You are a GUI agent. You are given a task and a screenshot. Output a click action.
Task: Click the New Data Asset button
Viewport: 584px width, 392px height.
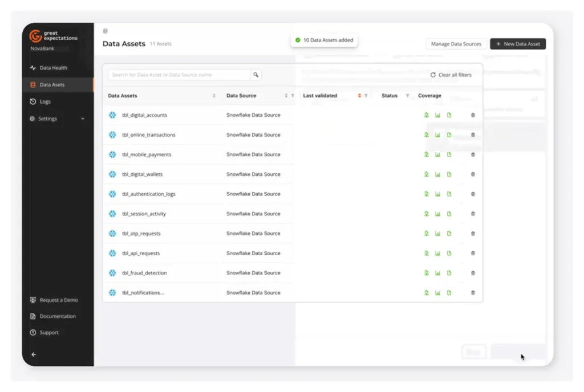click(x=517, y=44)
